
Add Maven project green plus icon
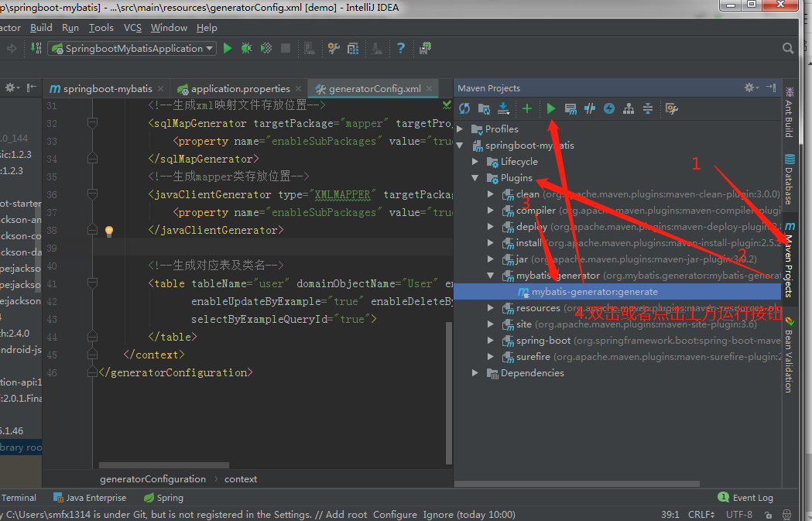click(527, 108)
